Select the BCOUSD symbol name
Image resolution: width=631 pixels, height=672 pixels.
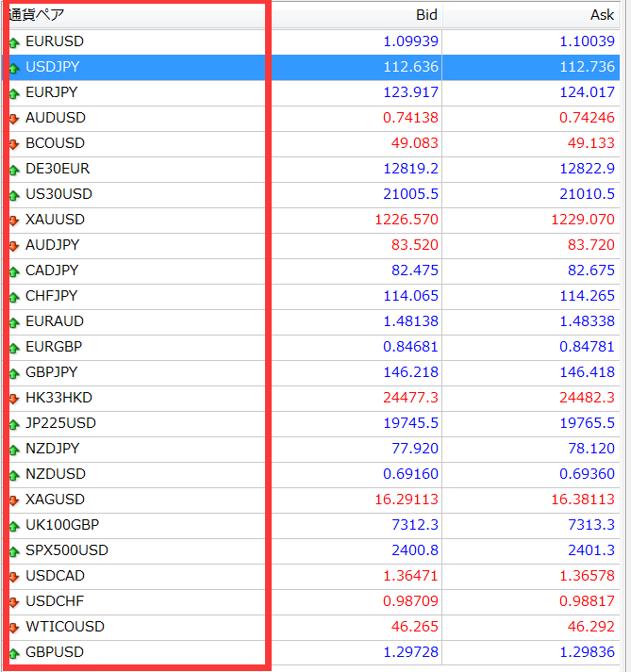(x=55, y=143)
